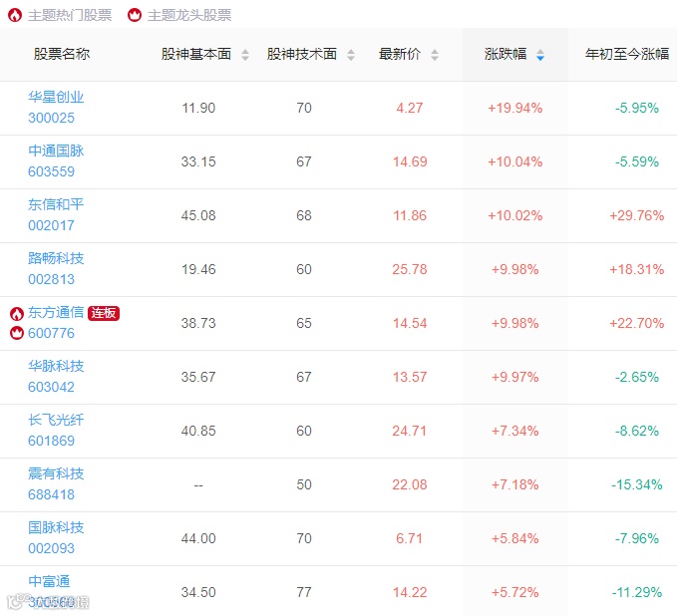The width and height of the screenshot is (677, 616).
Task: Open stock code 002093
Action: click(52, 548)
